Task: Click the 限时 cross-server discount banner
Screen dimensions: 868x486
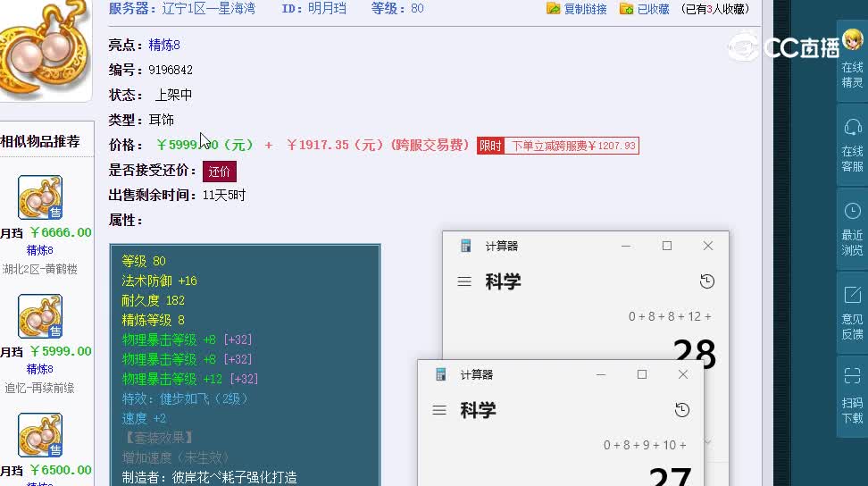Action: (557, 146)
